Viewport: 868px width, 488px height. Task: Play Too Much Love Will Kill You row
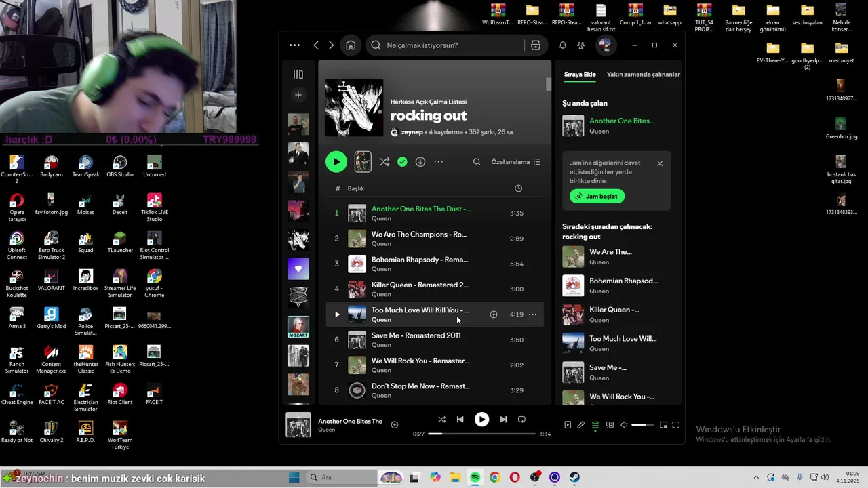[337, 314]
